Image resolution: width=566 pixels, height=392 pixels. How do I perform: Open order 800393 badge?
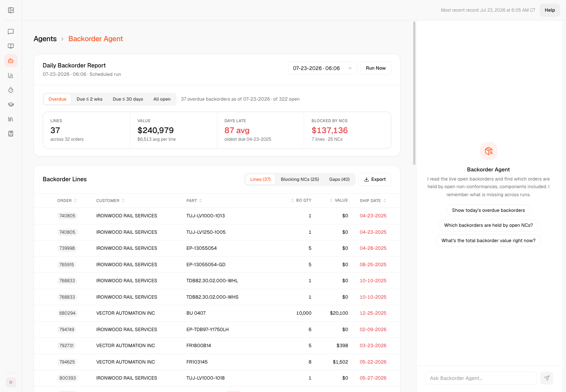67,378
